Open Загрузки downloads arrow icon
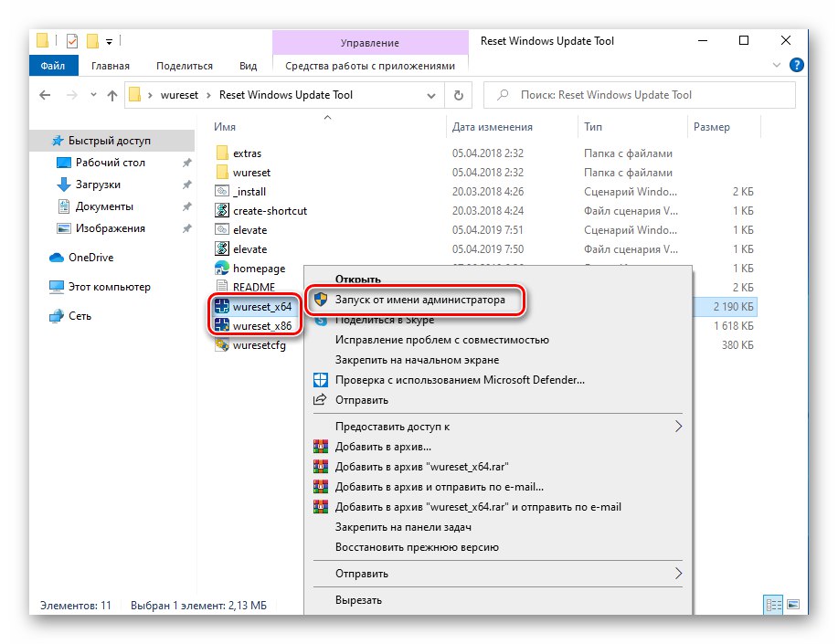This screenshot has width=838, height=644. (x=64, y=185)
